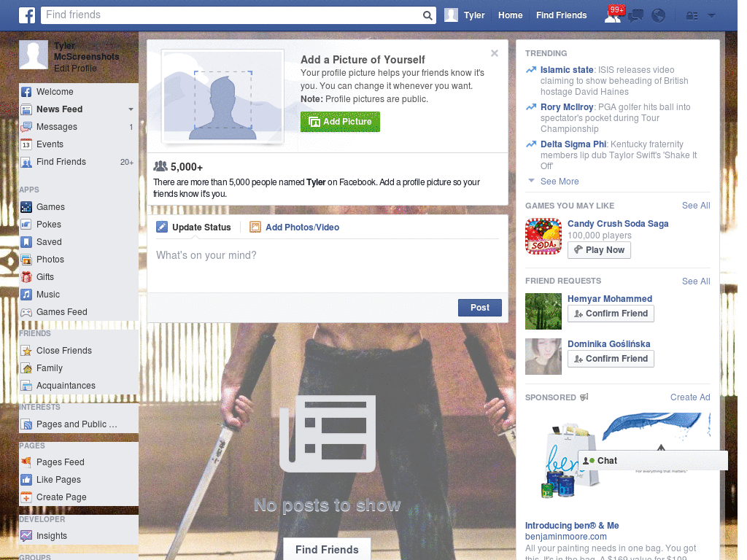The image size is (747, 560).
Task: Open friend requests icon with 99+ badge
Action: coord(614,15)
